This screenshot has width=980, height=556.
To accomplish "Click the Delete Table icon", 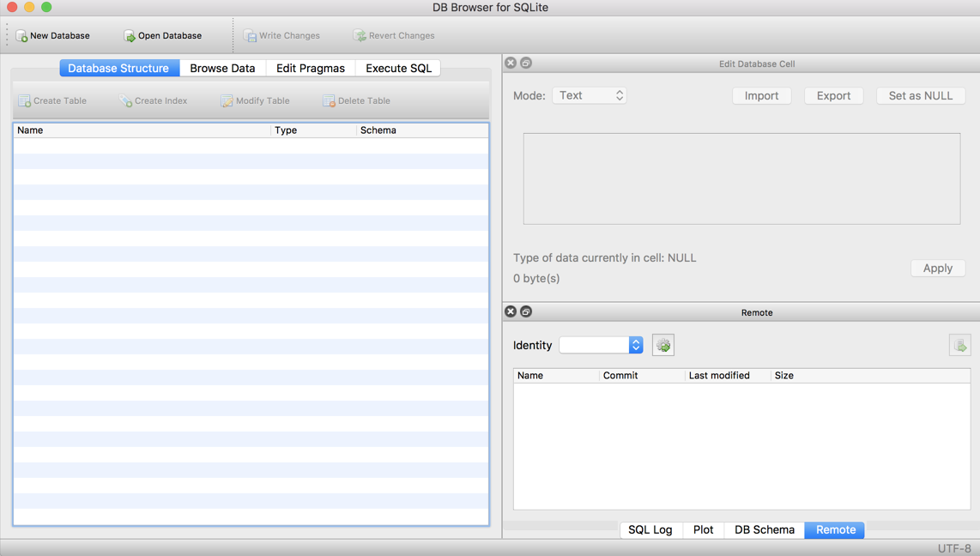I will pos(328,100).
